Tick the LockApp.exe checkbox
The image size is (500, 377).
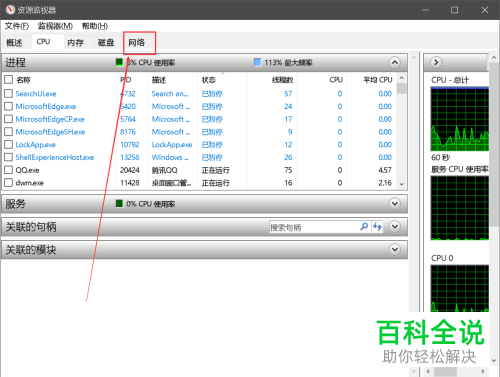9,144
